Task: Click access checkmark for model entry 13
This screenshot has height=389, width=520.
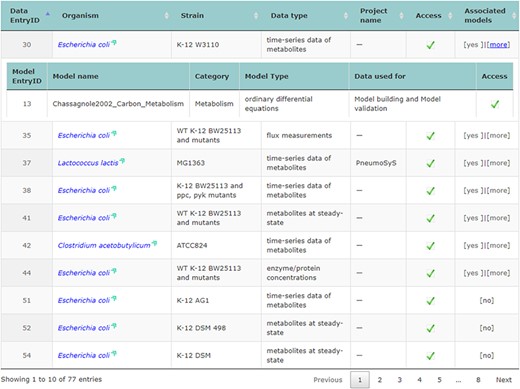Action: pyautogui.click(x=495, y=104)
